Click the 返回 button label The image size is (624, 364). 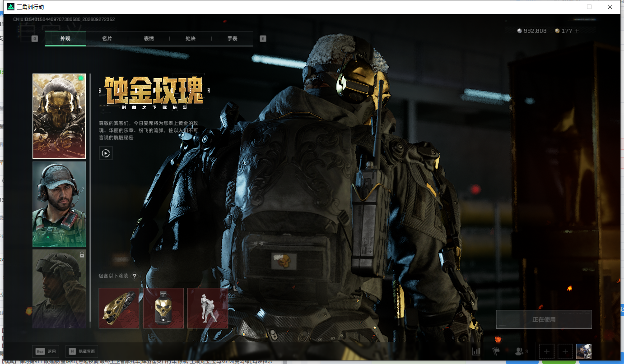(51, 351)
